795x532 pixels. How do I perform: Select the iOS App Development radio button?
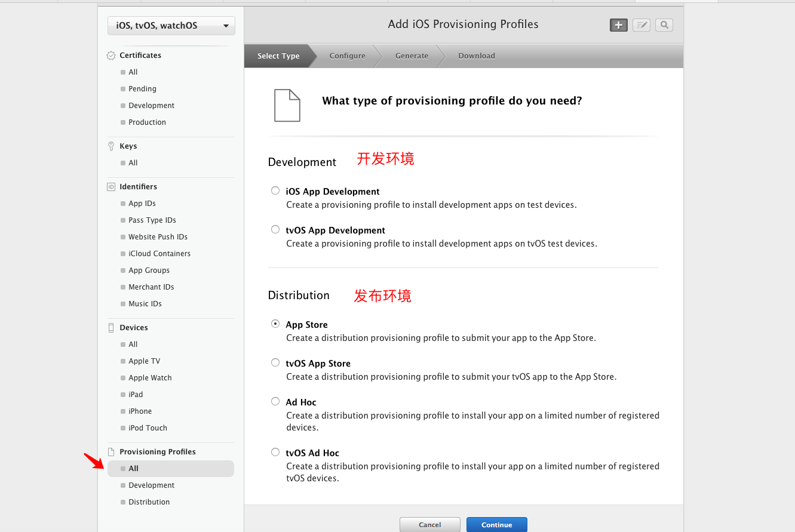275,190
